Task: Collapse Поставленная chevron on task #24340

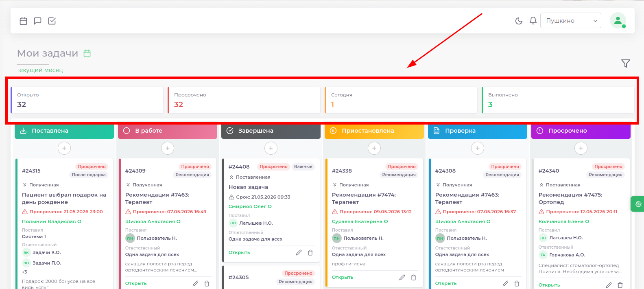Action: tap(541, 185)
